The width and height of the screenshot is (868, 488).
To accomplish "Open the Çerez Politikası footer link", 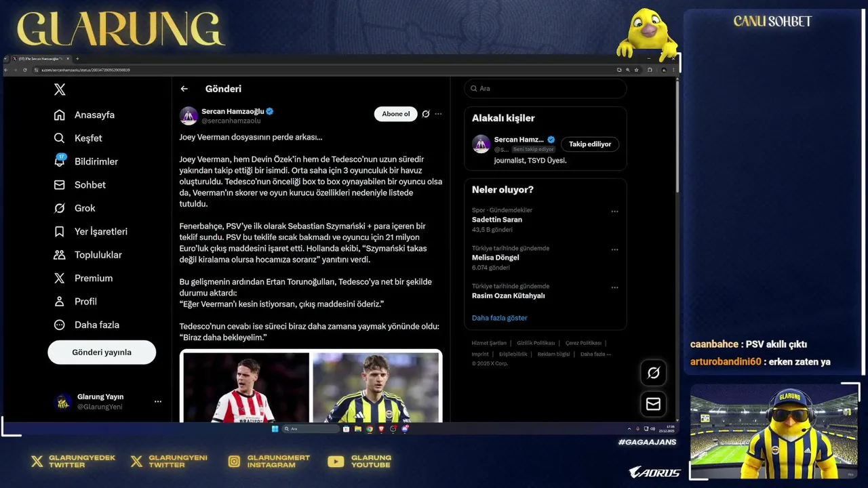I will pyautogui.click(x=583, y=343).
